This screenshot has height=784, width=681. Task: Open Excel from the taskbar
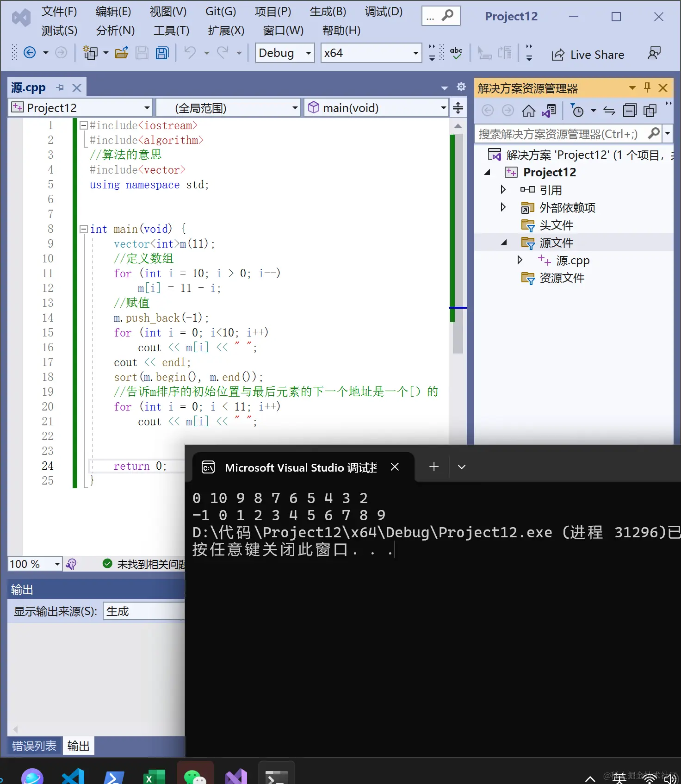154,776
